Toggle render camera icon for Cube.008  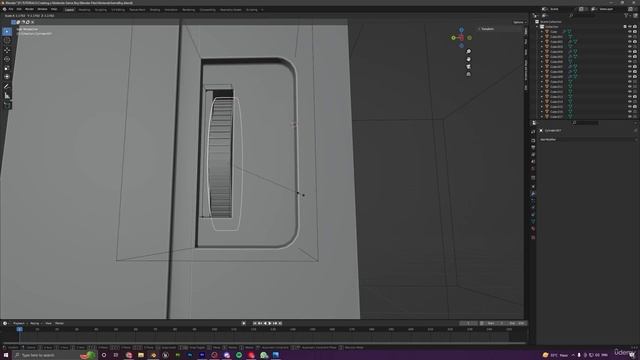point(635,72)
